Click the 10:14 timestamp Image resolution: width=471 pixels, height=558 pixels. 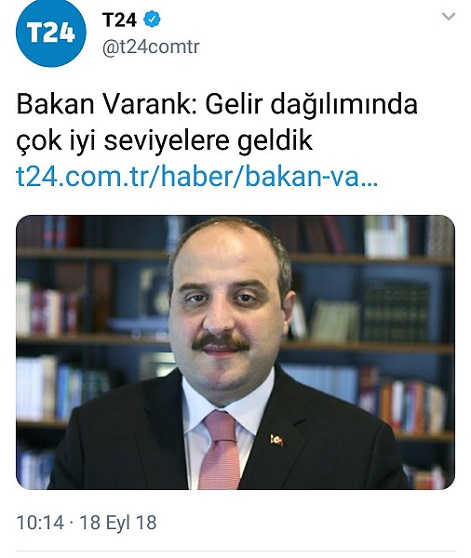[x=40, y=522]
